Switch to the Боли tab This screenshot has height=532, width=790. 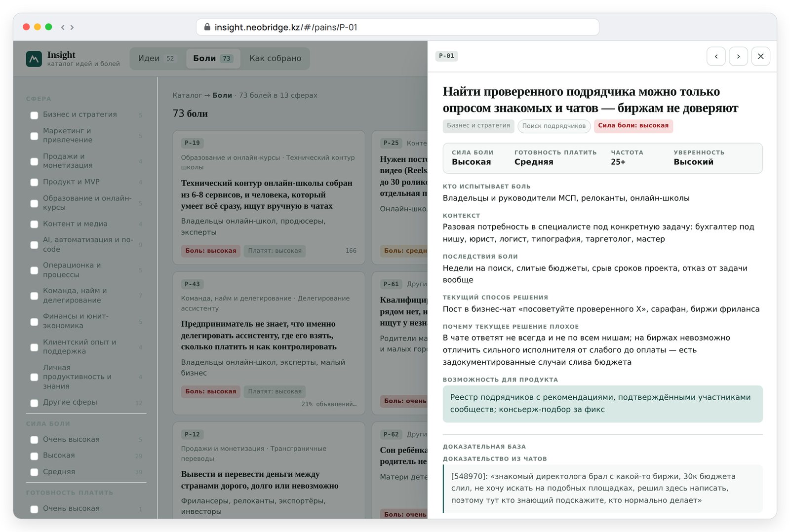[213, 58]
